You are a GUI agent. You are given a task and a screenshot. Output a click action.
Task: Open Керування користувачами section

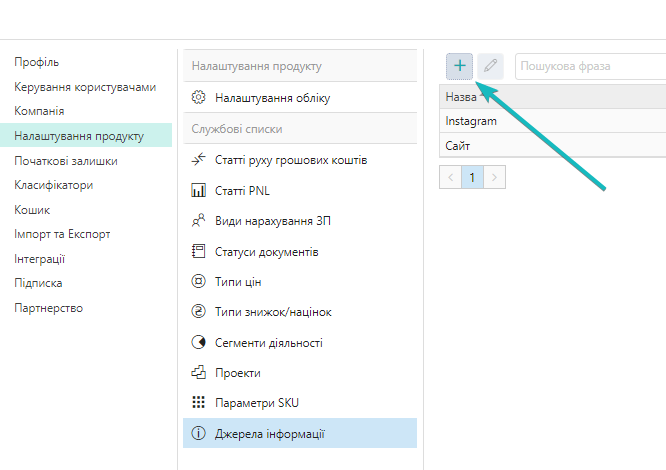point(85,87)
